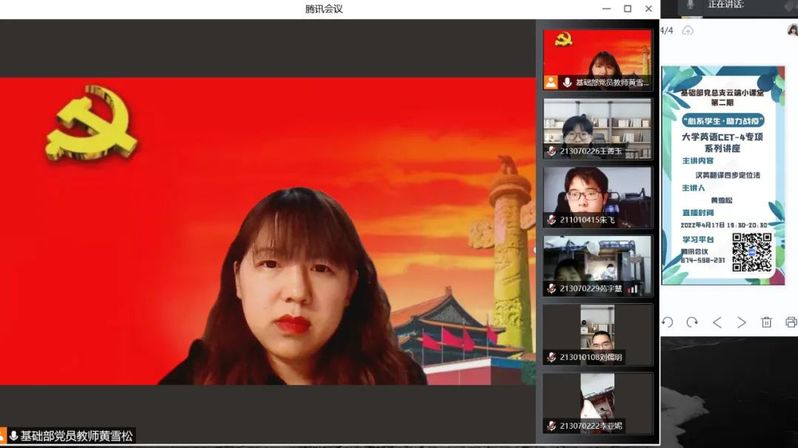Click muted mic icon for 213070222

pos(552,426)
